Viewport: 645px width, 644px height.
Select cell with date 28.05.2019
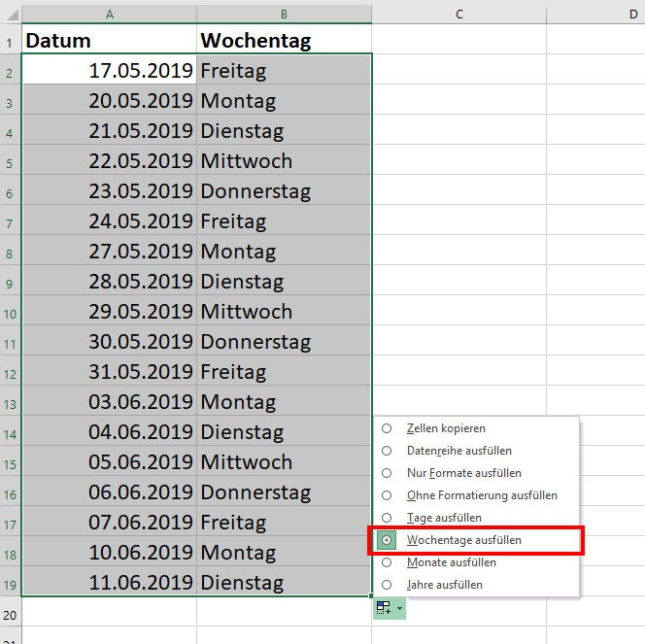[x=110, y=280]
